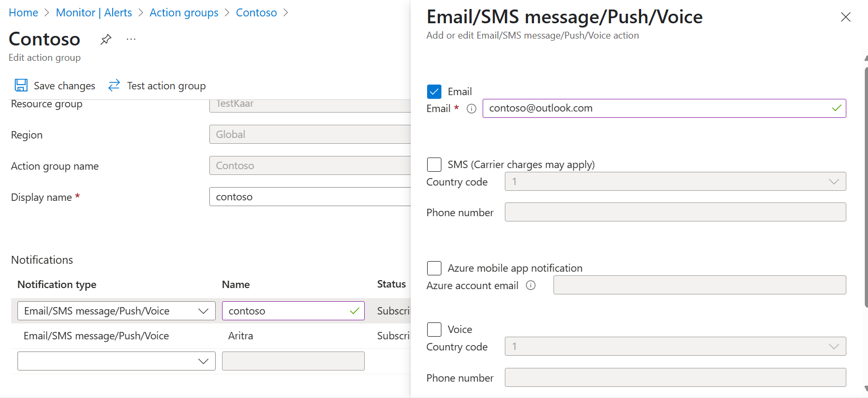The height and width of the screenshot is (398, 868).
Task: Enable the SMS checkbox
Action: click(x=434, y=164)
